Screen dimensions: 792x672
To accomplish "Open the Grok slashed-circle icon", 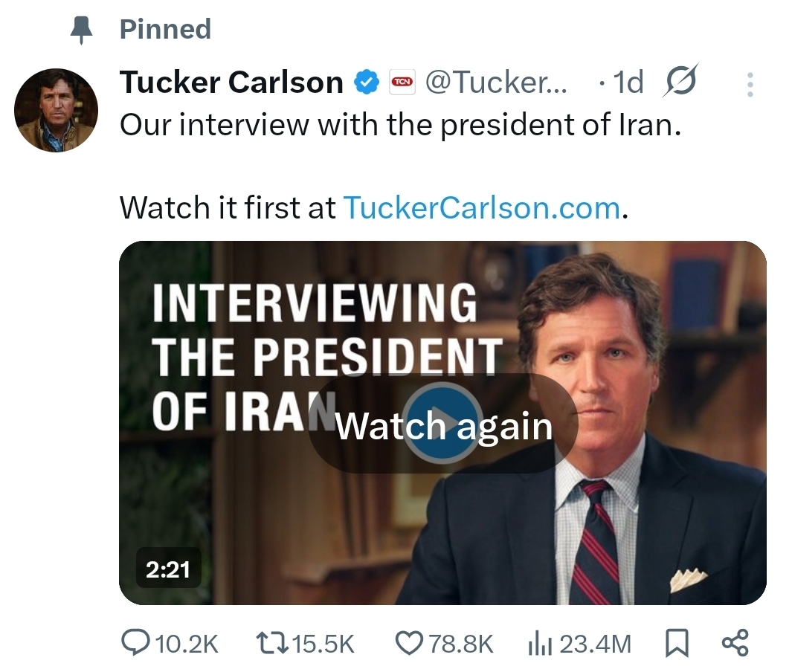I will coord(680,82).
